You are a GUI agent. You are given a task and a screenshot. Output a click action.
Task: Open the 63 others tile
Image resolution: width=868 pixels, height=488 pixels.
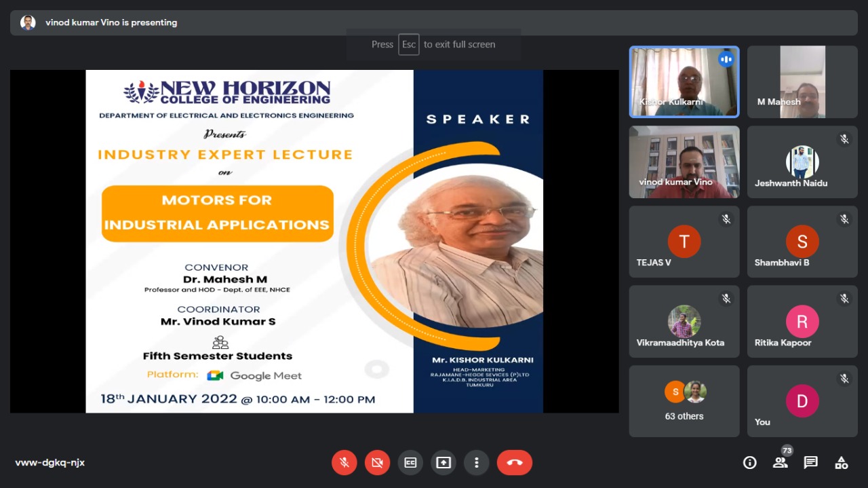(684, 401)
